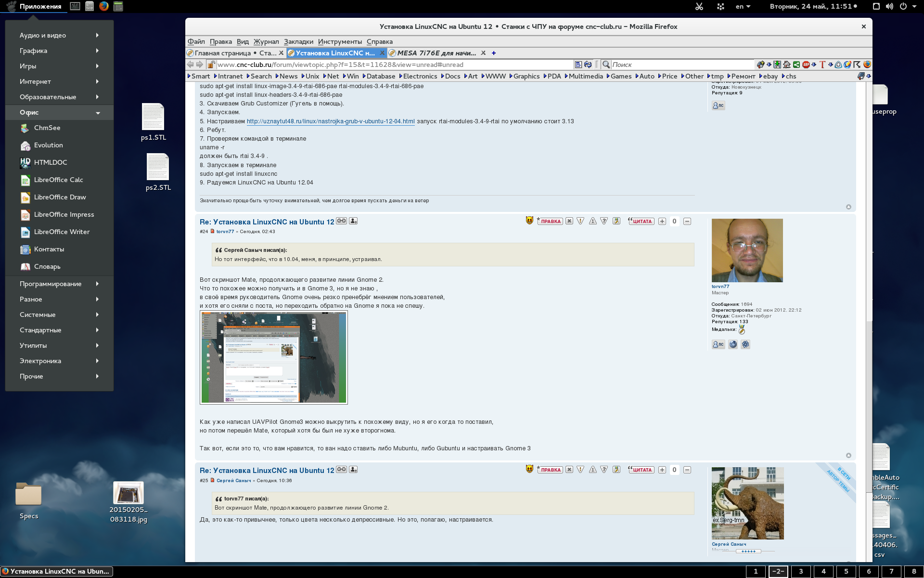The image size is (924, 578).
Task: Click the delete post X icon on post #24
Action: pos(569,221)
